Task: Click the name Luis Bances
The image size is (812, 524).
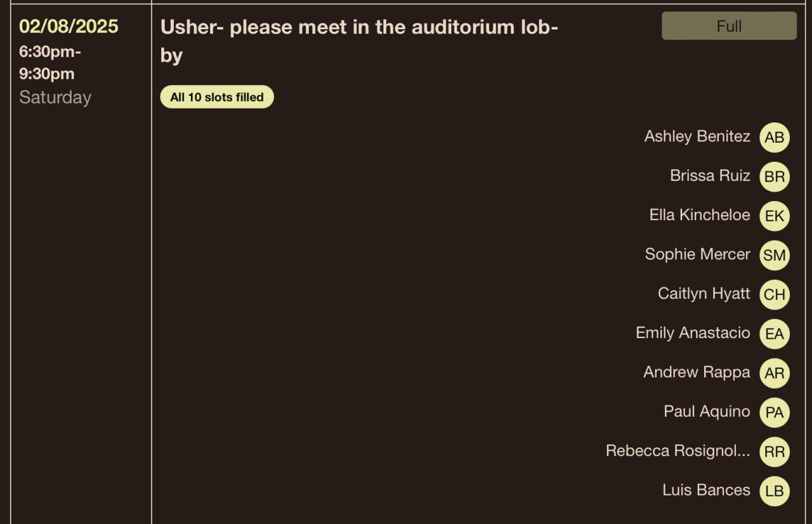Action: (706, 490)
